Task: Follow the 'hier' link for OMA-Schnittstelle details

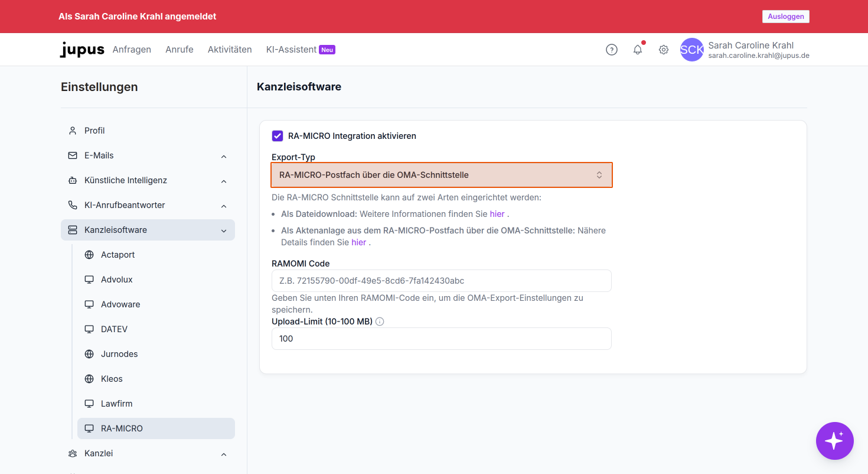Action: click(x=358, y=242)
